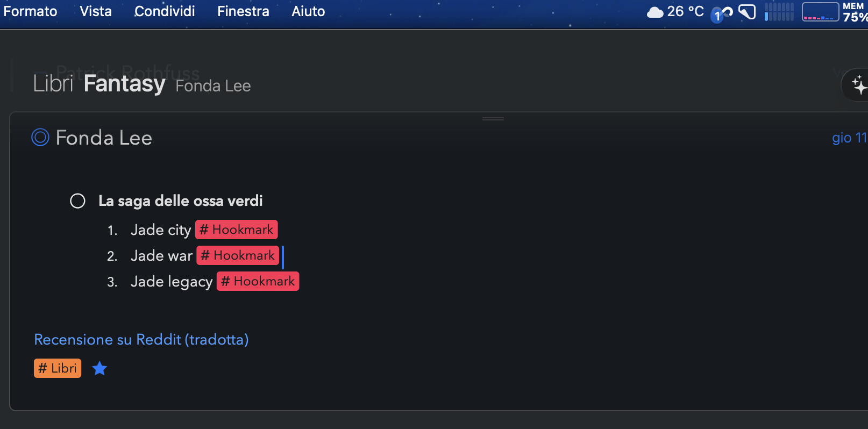Click the Hookmark tag after Jade war
Screen dimensions: 868x429
tap(238, 255)
